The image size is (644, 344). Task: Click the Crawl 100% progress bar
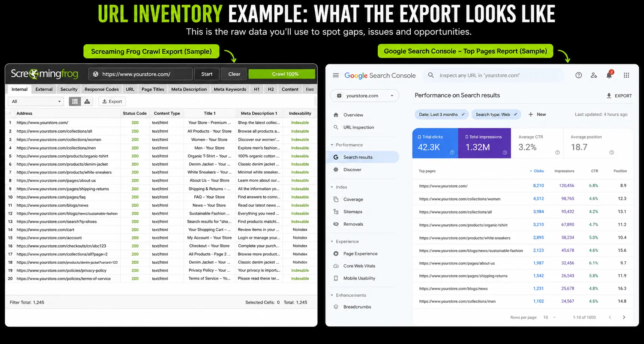282,74
